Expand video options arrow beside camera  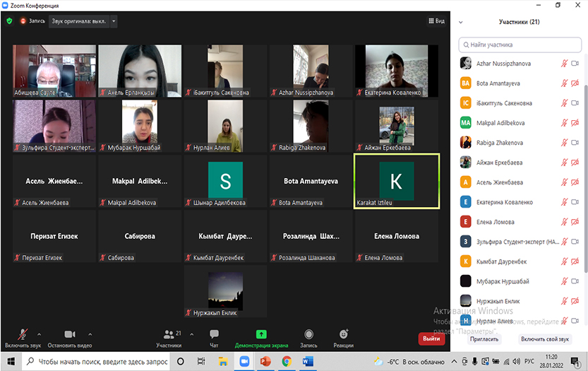tap(89, 334)
